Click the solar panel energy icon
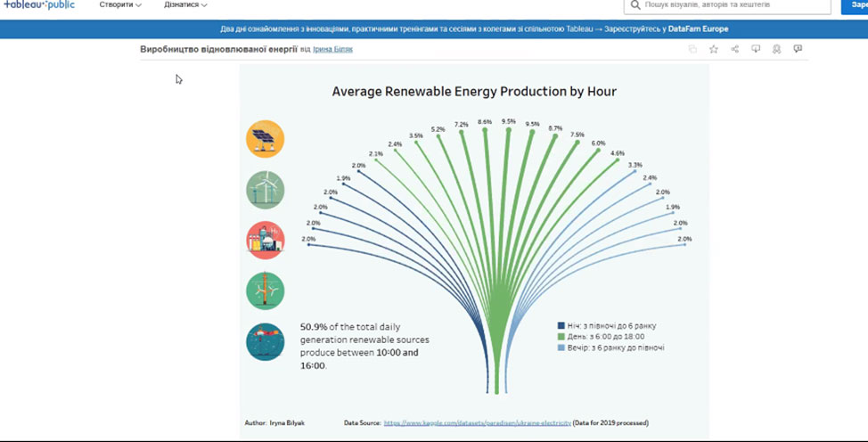This screenshot has height=442, width=868. tap(265, 139)
